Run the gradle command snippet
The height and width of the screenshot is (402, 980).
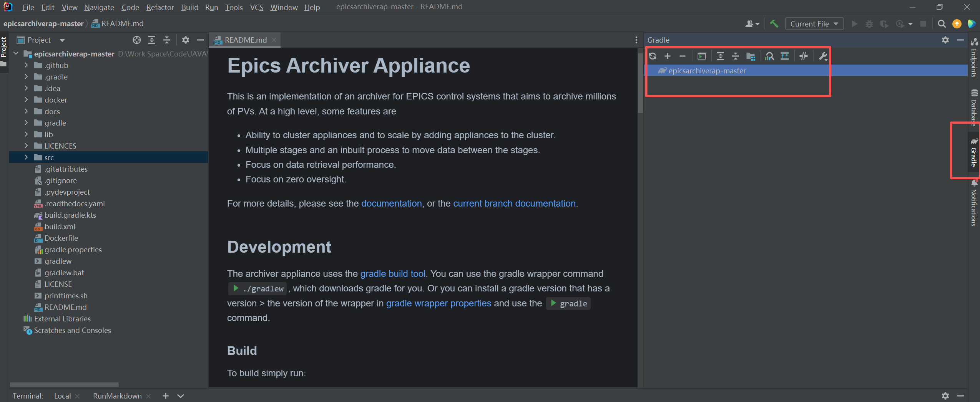(x=553, y=303)
